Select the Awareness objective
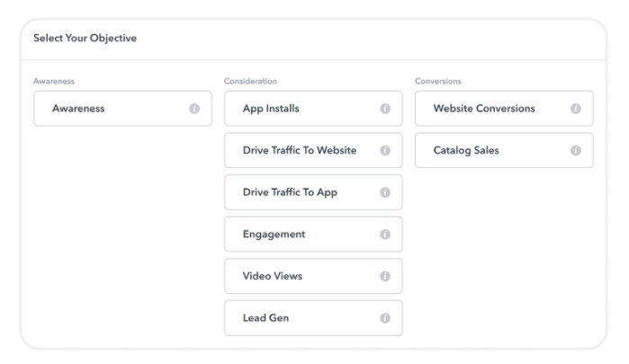The height and width of the screenshot is (364, 629). click(122, 109)
